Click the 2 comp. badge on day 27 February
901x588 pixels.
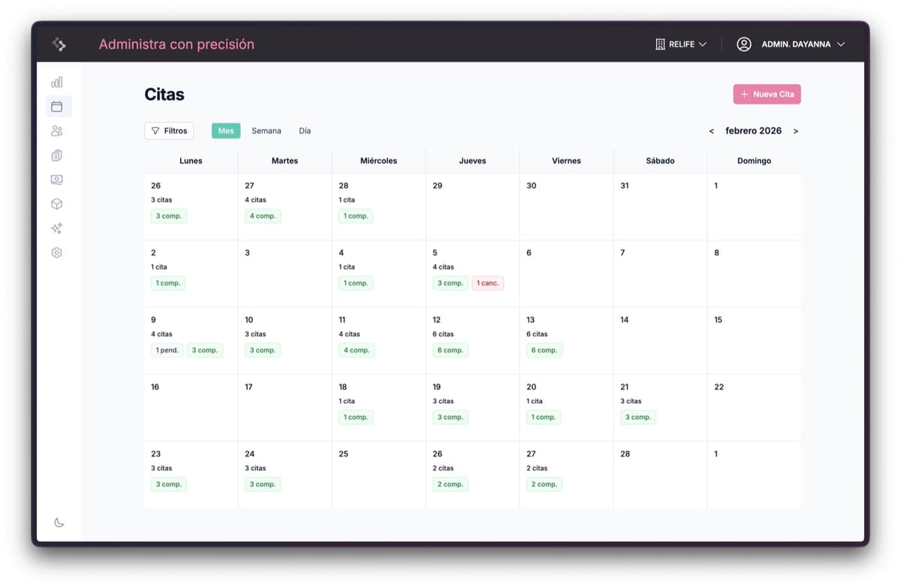[544, 484]
